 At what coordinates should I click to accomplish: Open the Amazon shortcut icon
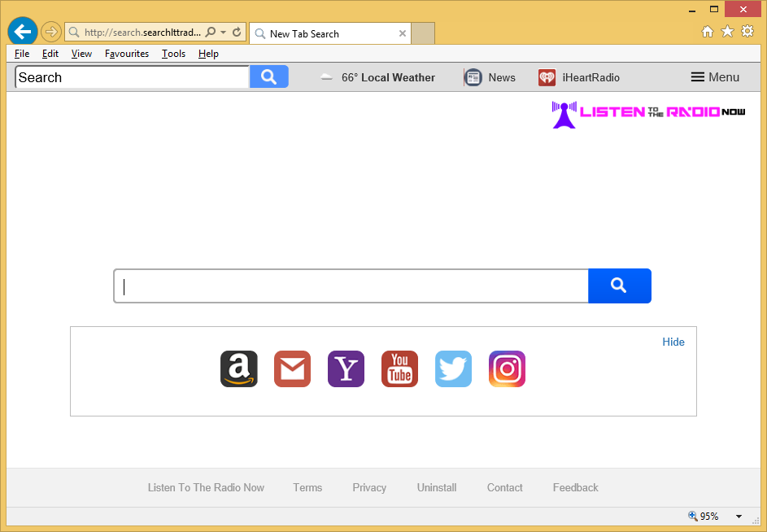pyautogui.click(x=238, y=368)
